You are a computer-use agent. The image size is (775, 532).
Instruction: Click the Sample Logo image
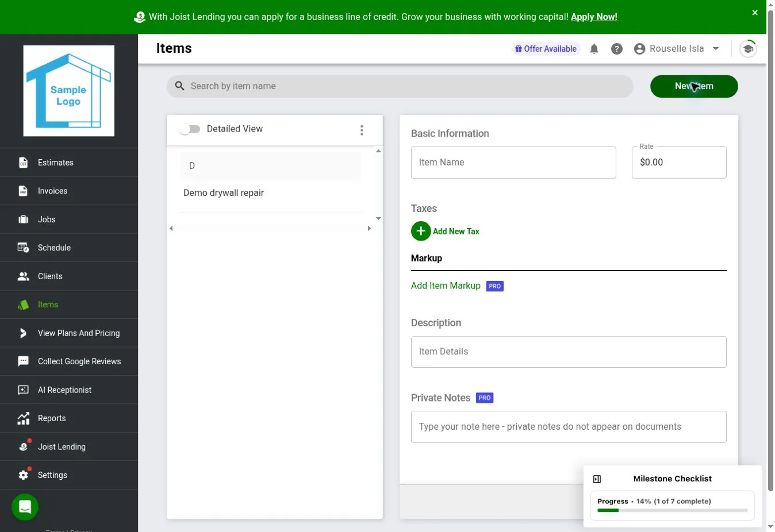click(69, 91)
